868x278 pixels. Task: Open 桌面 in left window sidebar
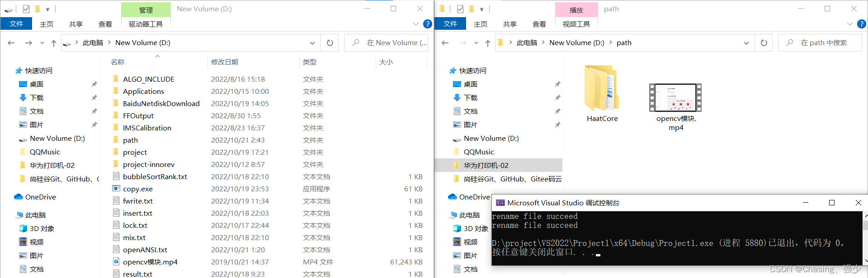pos(37,84)
